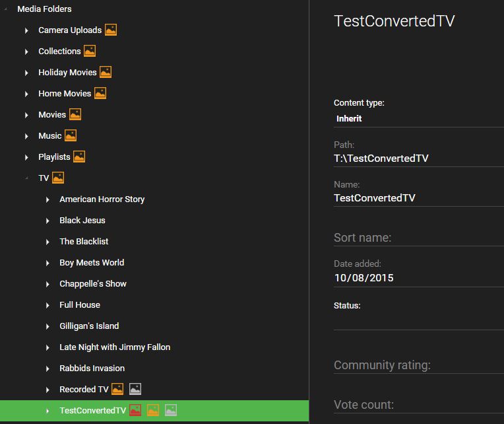504x424 pixels.
Task: Select The Blacklist in tree
Action: (84, 241)
